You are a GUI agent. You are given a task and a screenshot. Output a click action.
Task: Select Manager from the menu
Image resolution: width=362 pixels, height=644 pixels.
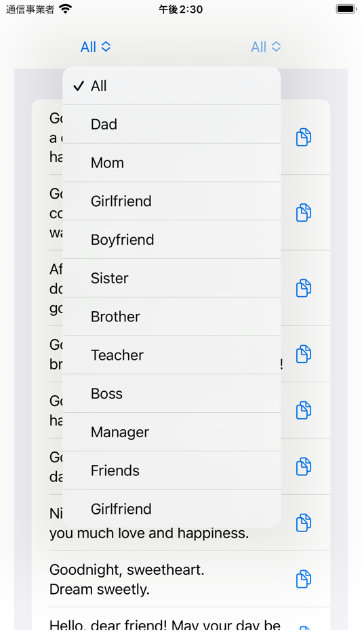click(x=172, y=432)
